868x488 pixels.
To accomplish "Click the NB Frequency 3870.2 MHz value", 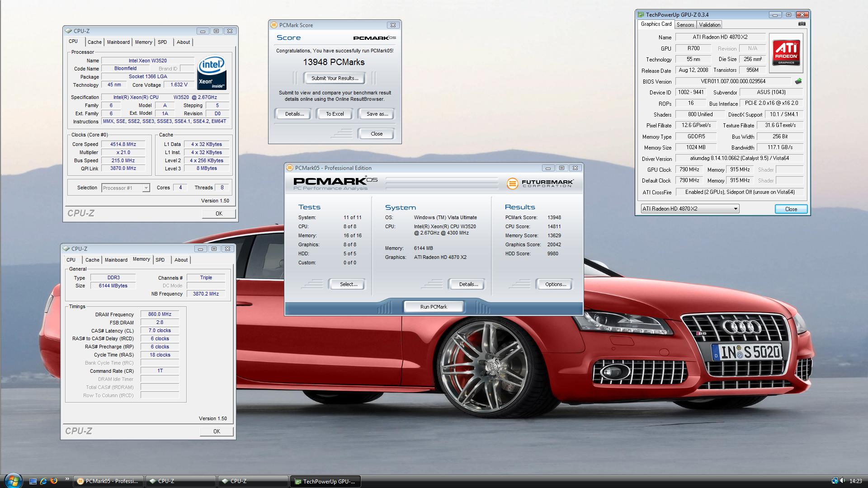I will click(x=206, y=294).
